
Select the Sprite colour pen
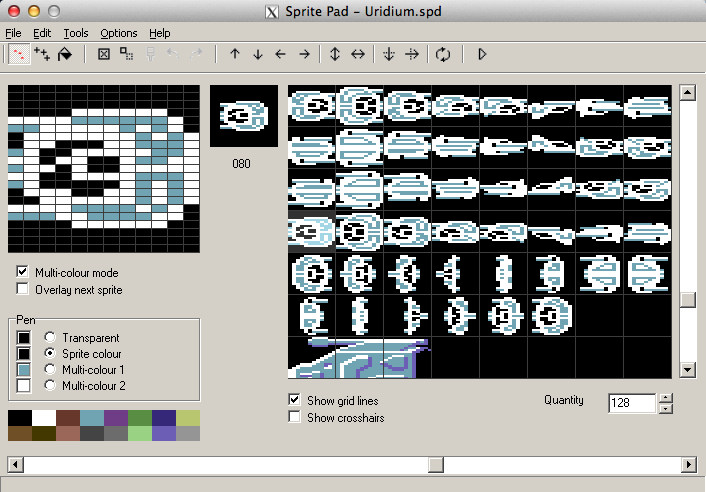[x=50, y=353]
